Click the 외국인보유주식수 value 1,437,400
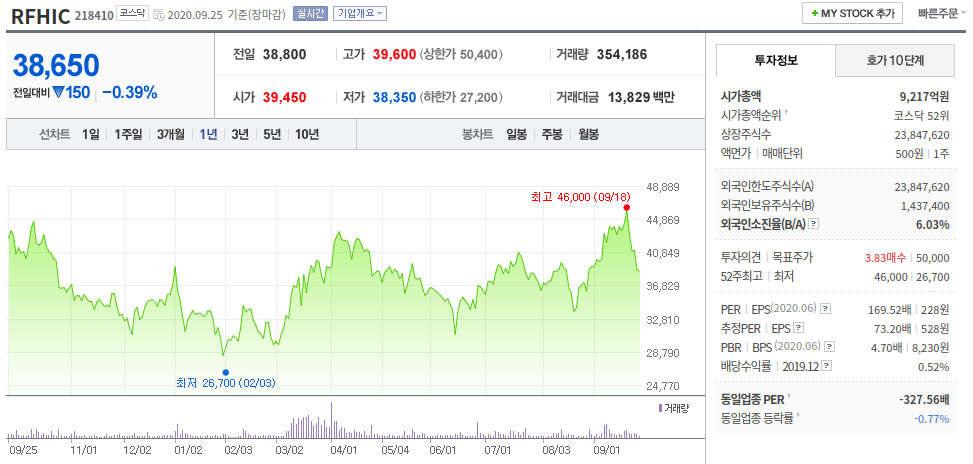 (925, 206)
